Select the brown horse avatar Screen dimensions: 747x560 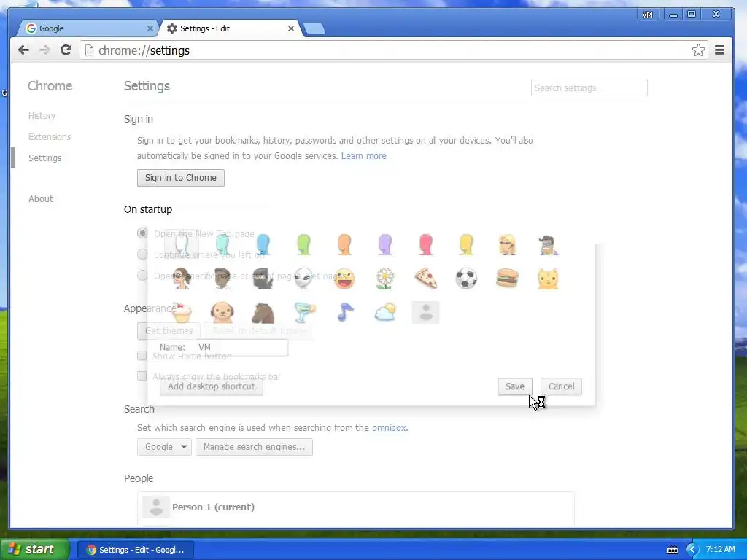(x=263, y=312)
